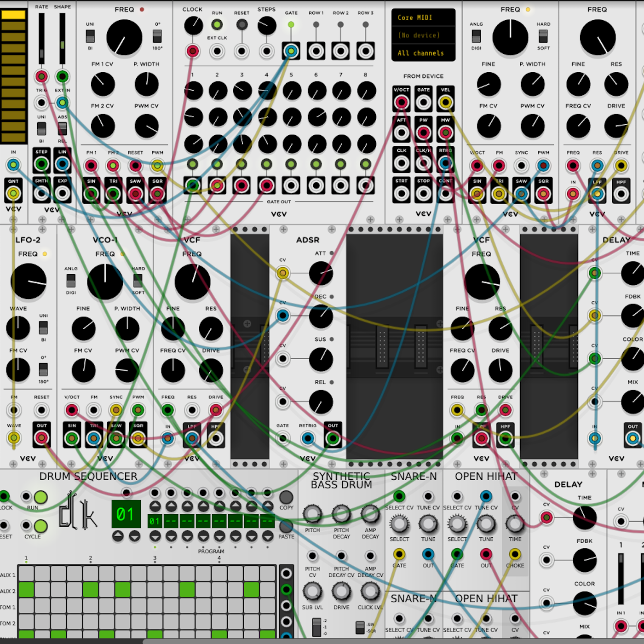Image resolution: width=644 pixels, height=644 pixels.
Task: Click the VCO-1 SIN output jack
Action: tap(72, 438)
